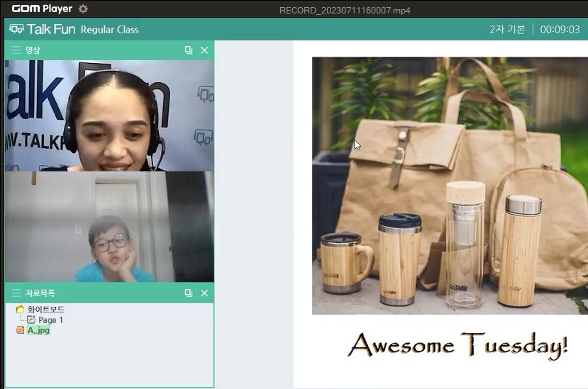Open the A..jpg file entry
Viewport: 588px width, 389px height.
38,330
